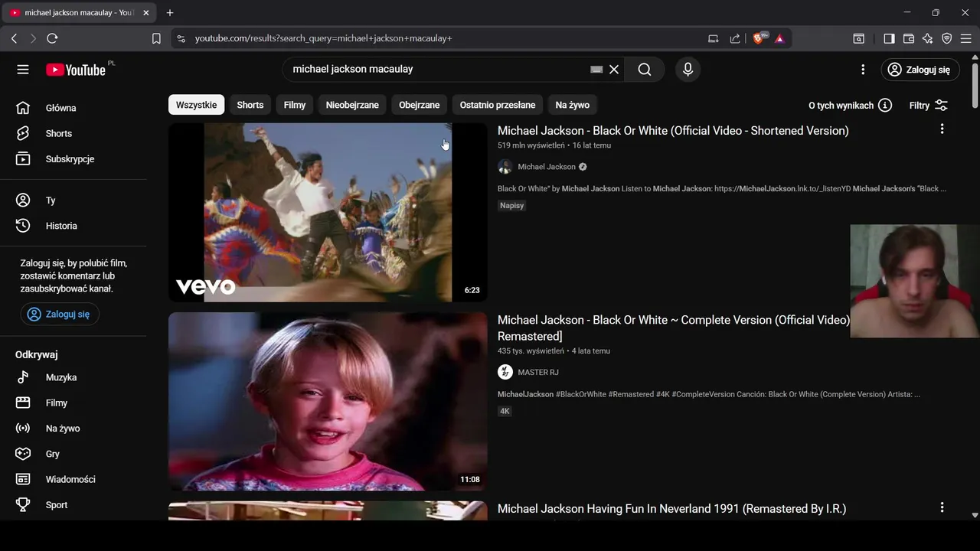980x551 pixels.
Task: Select the Wszystkie filter chip
Action: tap(196, 105)
